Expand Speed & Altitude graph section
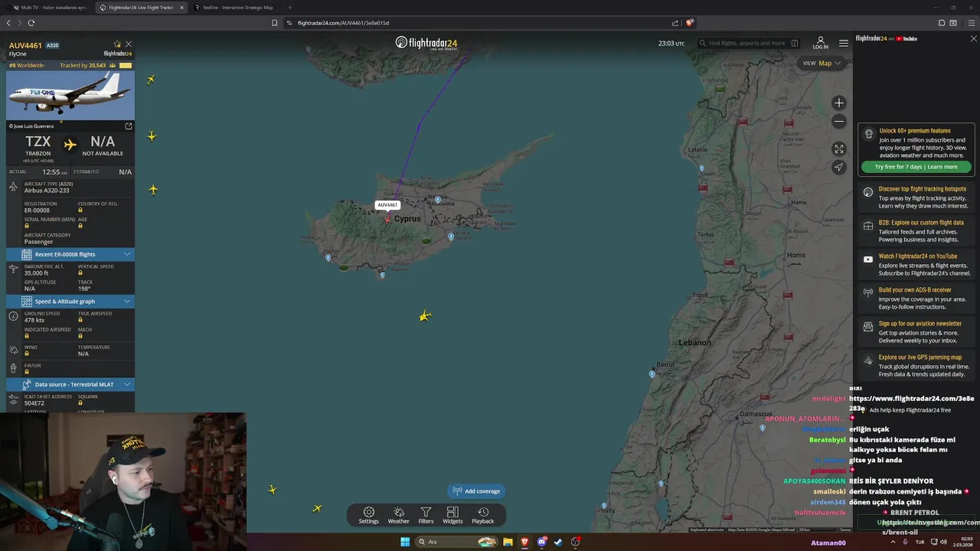The image size is (980, 551). [70, 302]
